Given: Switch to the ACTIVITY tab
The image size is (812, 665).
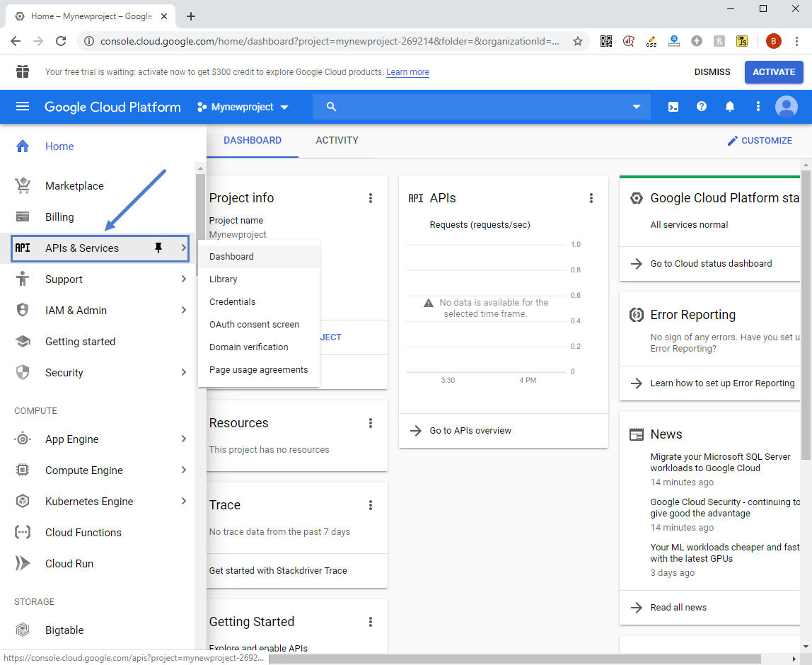Looking at the screenshot, I should [337, 140].
